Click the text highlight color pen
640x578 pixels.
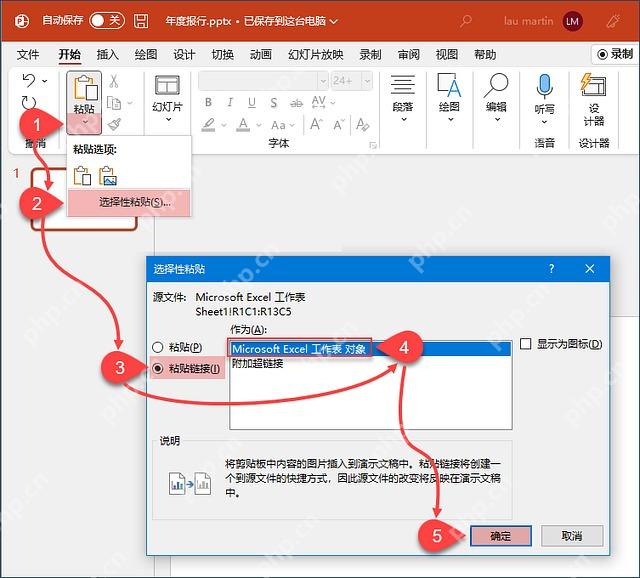209,124
